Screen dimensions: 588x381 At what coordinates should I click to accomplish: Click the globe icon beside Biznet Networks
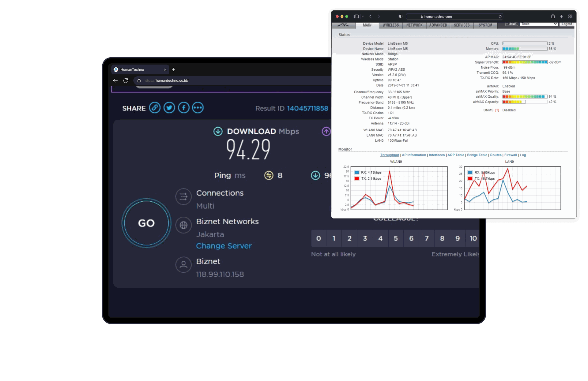coord(183,225)
